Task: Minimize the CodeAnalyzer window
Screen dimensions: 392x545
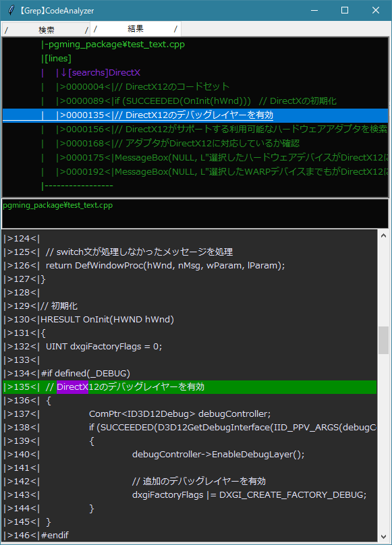Action: [314, 10]
